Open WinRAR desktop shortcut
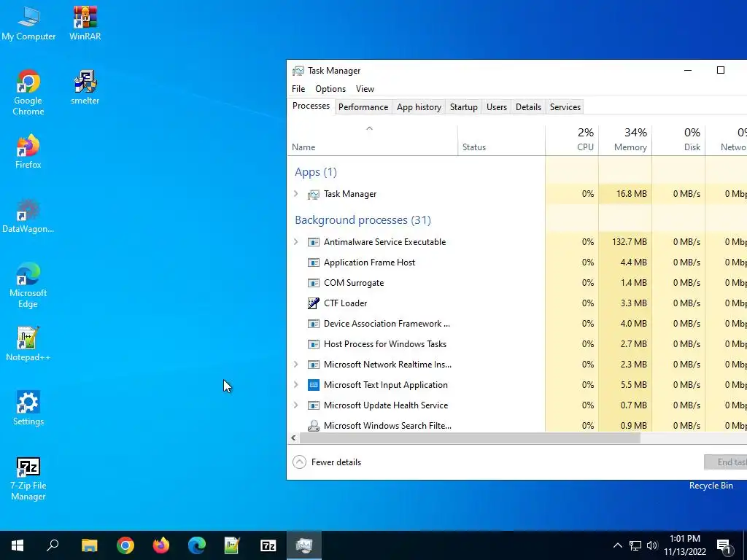This screenshot has width=747, height=560. coord(85,23)
